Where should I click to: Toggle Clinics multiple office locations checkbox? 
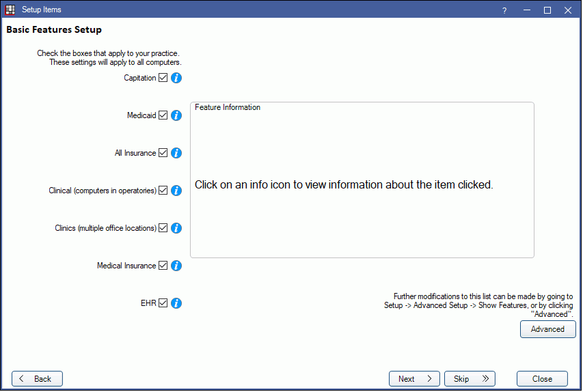click(163, 228)
